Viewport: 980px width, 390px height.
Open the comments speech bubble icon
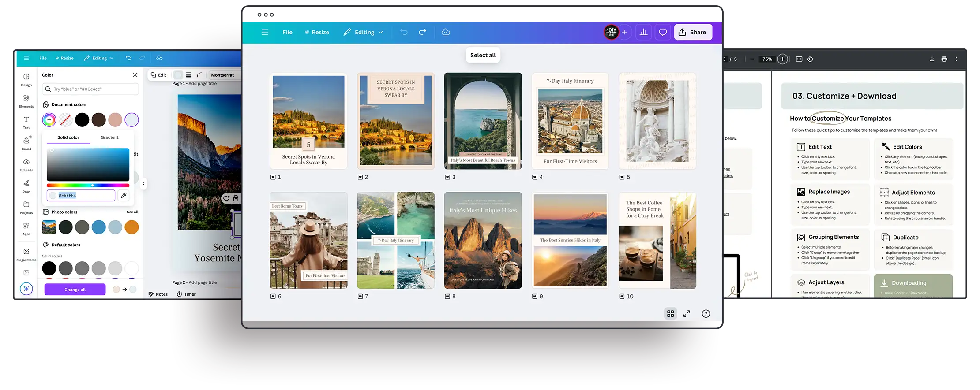tap(663, 32)
